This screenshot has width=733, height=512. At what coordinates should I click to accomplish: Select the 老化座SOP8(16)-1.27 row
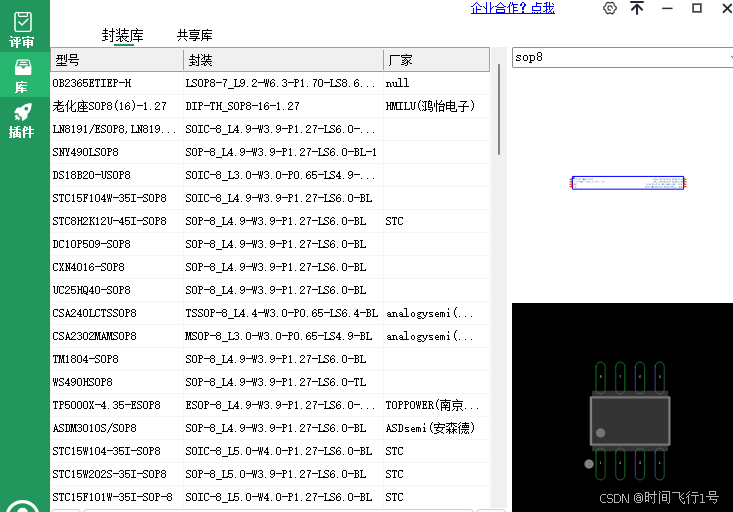pyautogui.click(x=270, y=106)
